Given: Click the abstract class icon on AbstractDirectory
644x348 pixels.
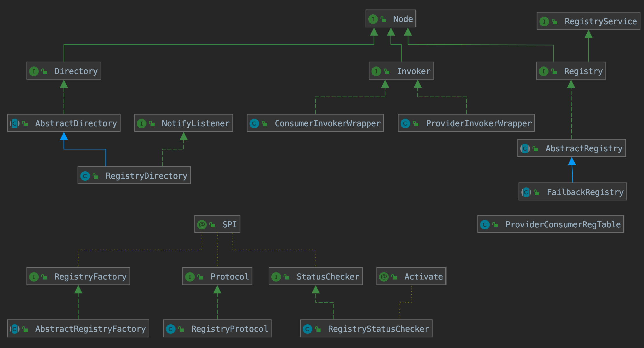Looking at the screenshot, I should (15, 124).
